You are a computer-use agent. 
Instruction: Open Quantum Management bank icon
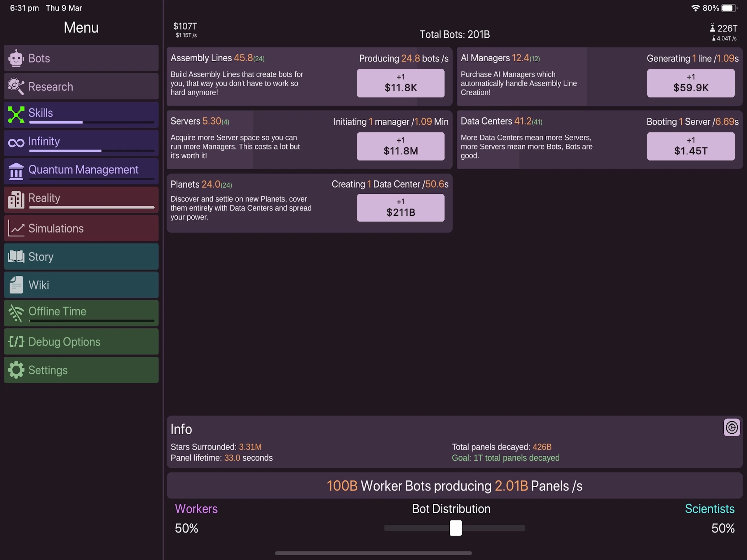[16, 171]
